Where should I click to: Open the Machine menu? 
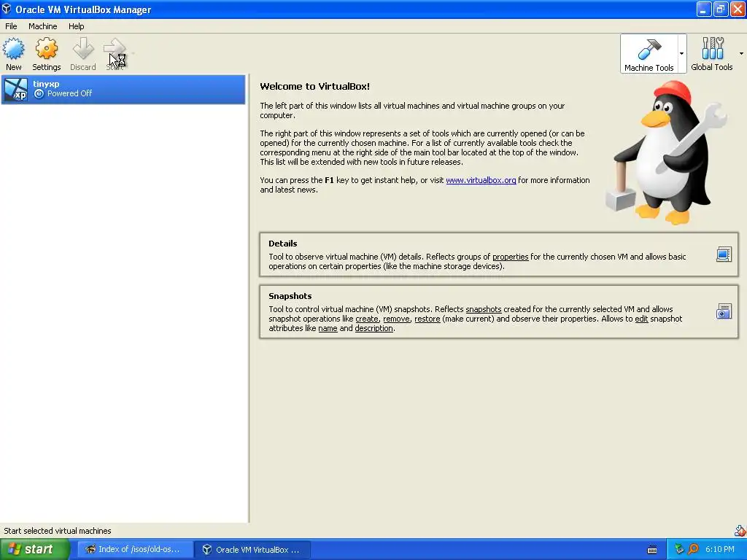42,26
